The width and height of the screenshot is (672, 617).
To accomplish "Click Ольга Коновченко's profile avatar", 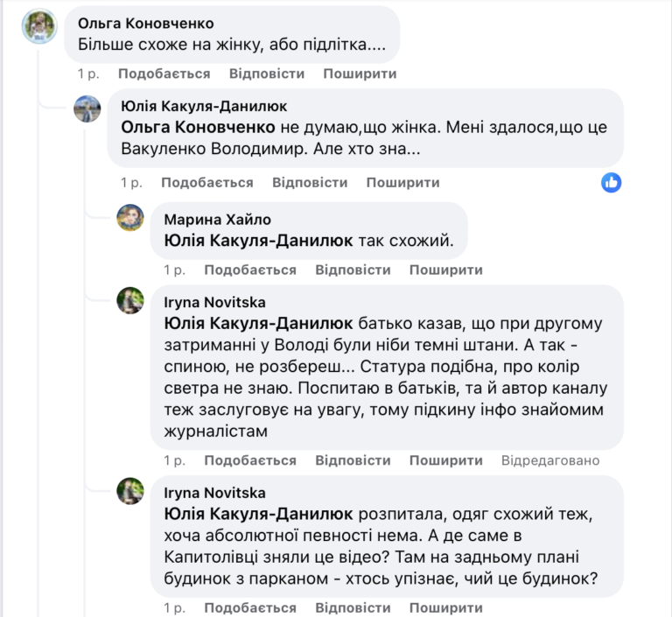I will point(40,28).
